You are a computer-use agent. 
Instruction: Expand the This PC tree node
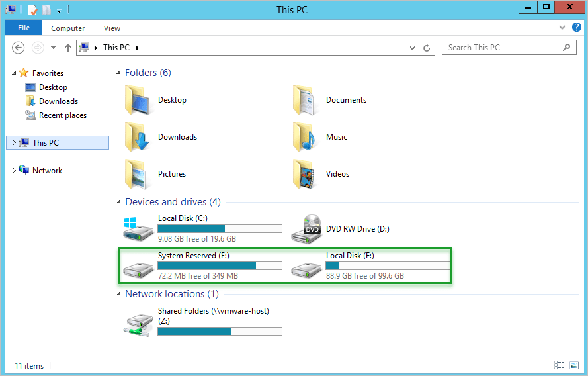(14, 142)
